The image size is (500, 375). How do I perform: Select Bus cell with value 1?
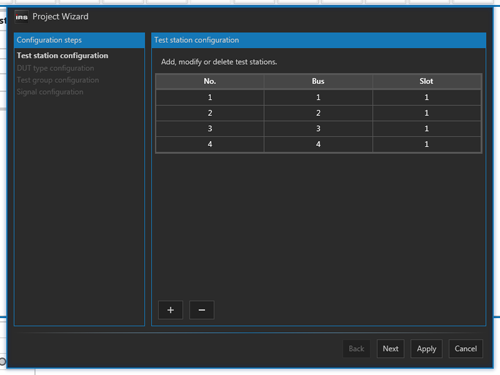point(318,97)
